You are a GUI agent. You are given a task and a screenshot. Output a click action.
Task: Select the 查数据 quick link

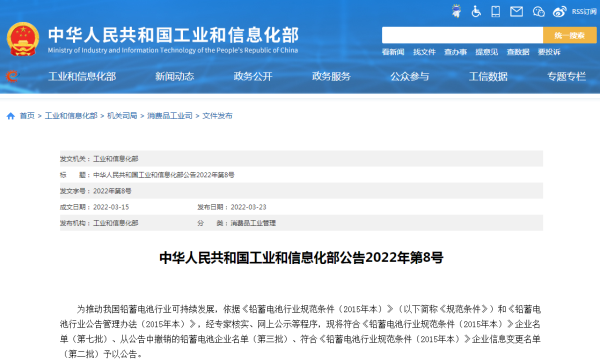(x=518, y=52)
